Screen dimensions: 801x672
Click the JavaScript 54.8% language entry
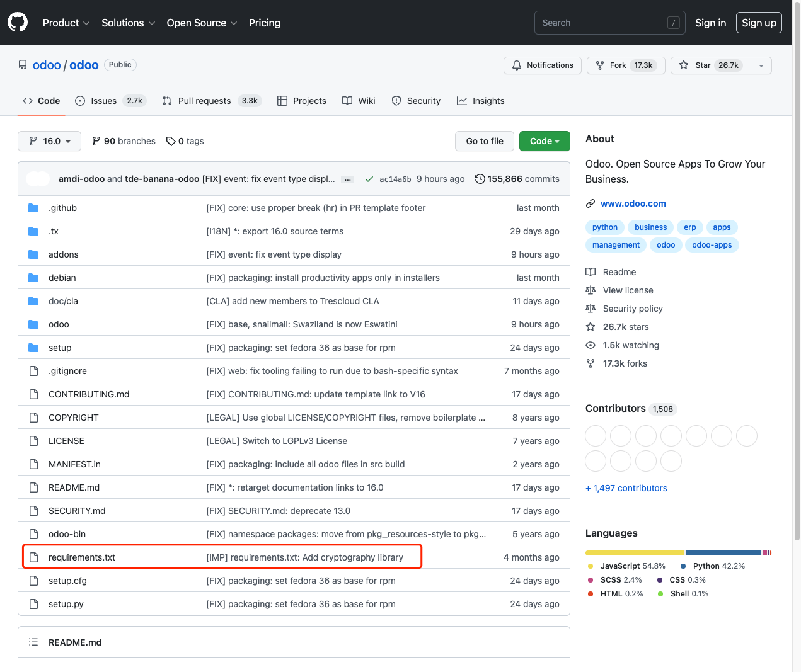pyautogui.click(x=626, y=566)
